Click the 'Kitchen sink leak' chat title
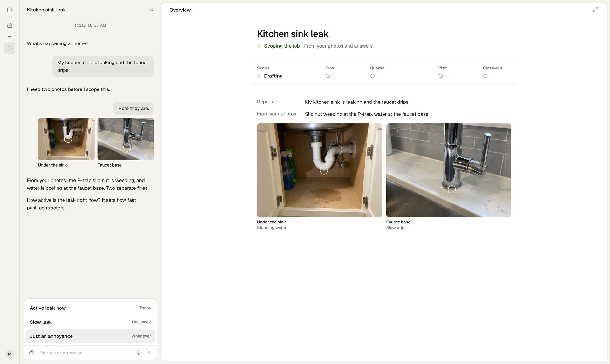Viewport: 610px width, 364px height. click(x=46, y=10)
